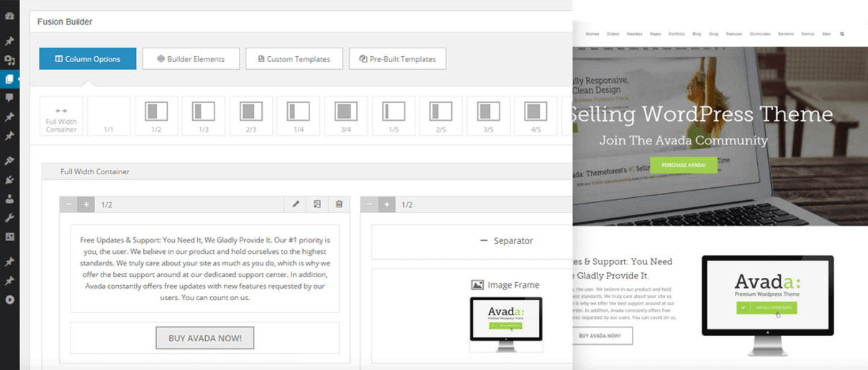Click INSTALL DEMO DATA on monitor image
The width and height of the screenshot is (868, 370).
[x=767, y=307]
